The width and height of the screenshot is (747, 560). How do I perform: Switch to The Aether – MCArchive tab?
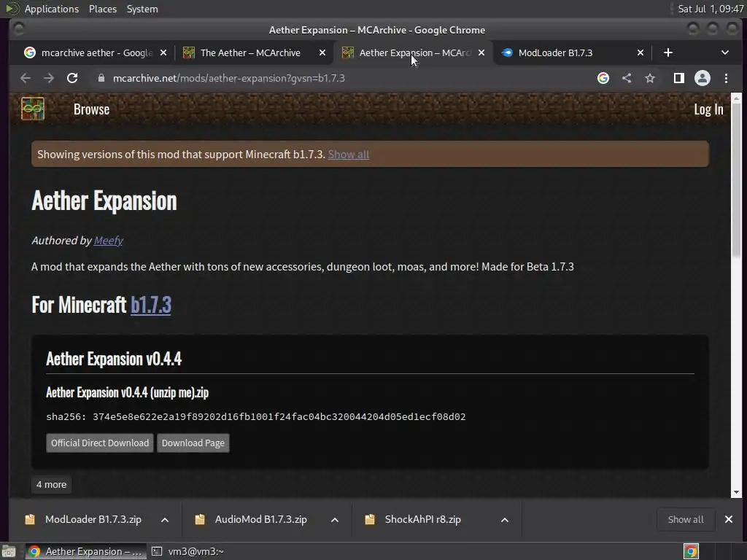[x=250, y=52]
